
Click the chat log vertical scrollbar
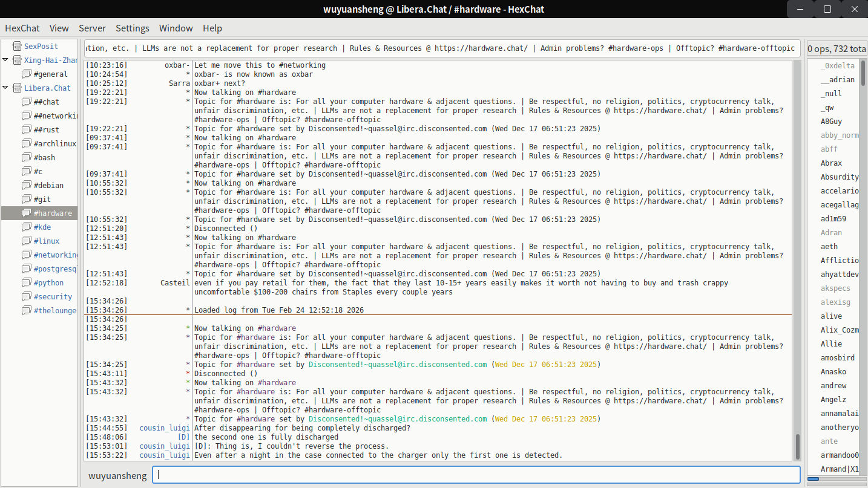[797, 446]
